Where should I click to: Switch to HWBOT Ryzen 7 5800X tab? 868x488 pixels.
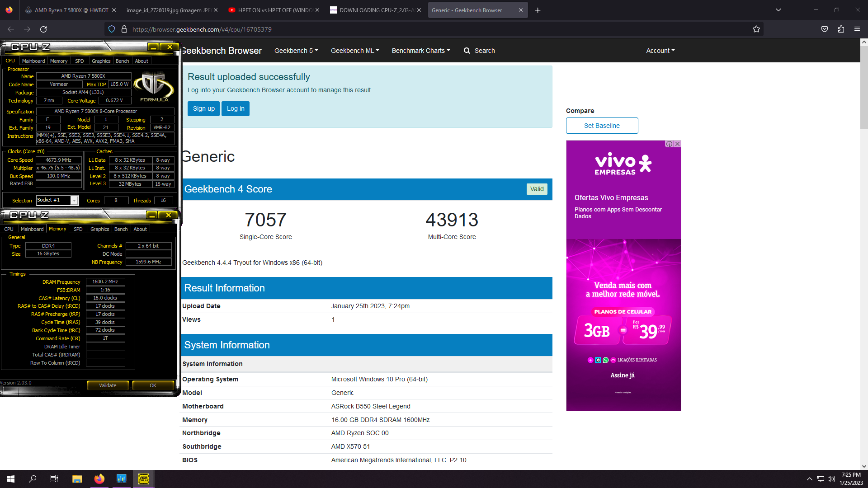[x=70, y=10]
